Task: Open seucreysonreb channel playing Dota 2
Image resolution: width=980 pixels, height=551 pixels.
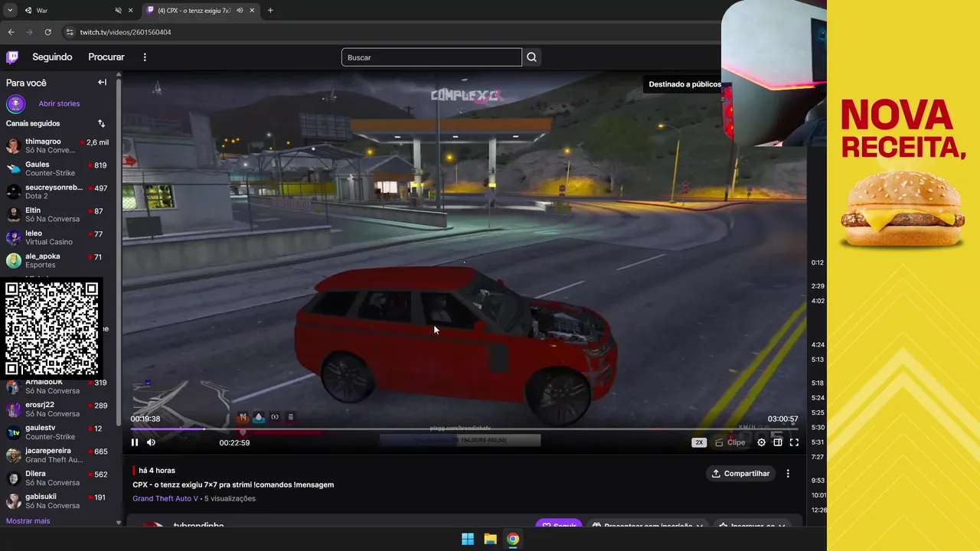Action: (57, 192)
